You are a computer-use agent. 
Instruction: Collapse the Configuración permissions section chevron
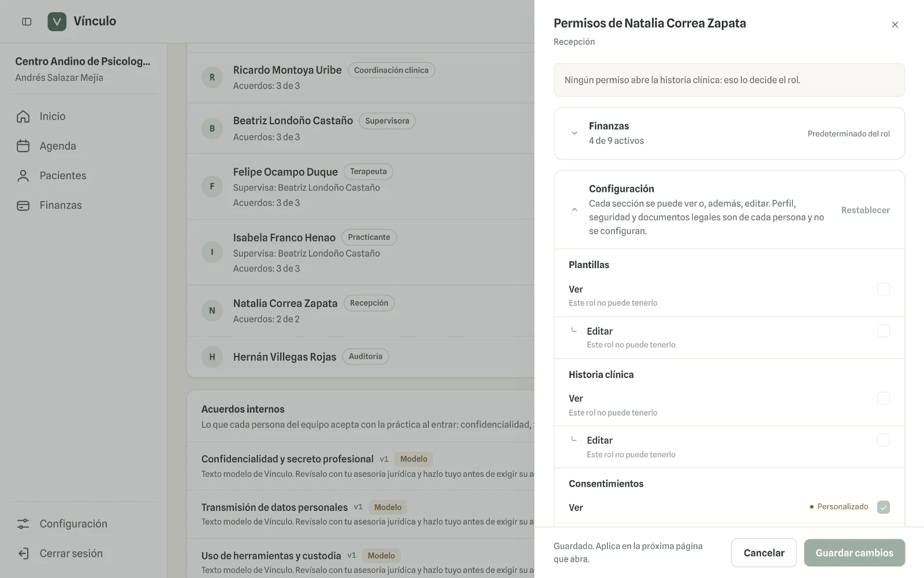575,210
